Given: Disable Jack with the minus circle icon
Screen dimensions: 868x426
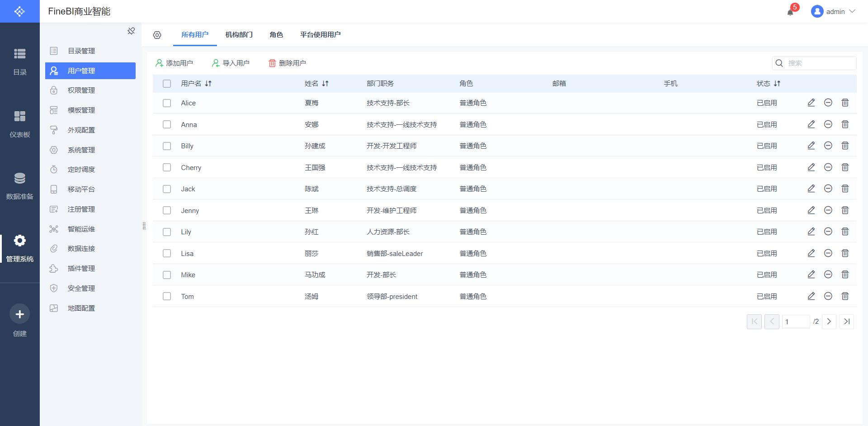Looking at the screenshot, I should (x=828, y=189).
